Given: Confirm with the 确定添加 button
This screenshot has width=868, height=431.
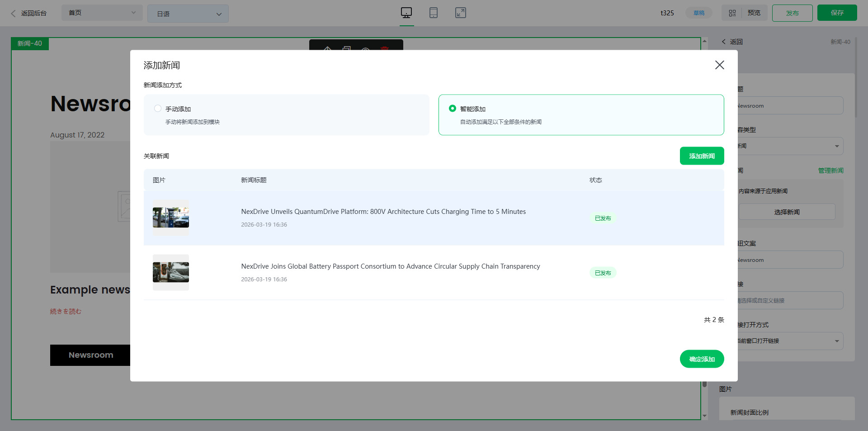Looking at the screenshot, I should 702,359.
